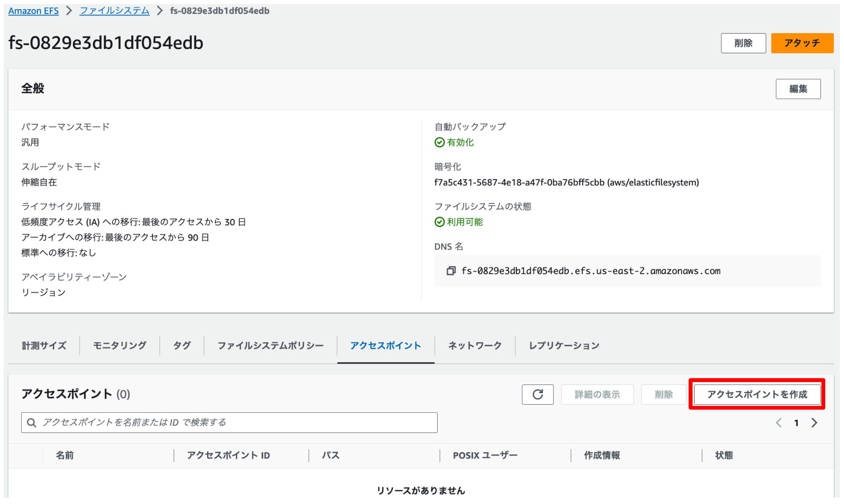Click the fs-0829e3db1df054edb page title
The height and width of the screenshot is (504, 844).
106,43
